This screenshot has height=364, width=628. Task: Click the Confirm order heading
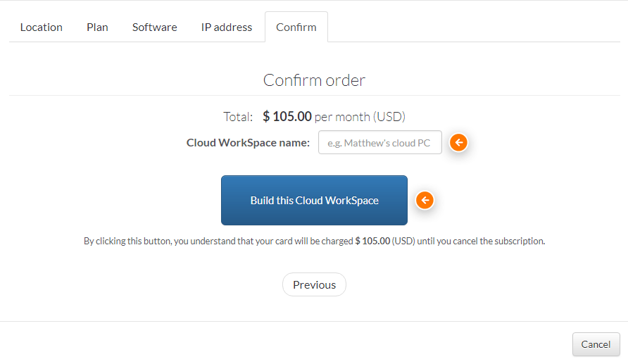pyautogui.click(x=315, y=80)
